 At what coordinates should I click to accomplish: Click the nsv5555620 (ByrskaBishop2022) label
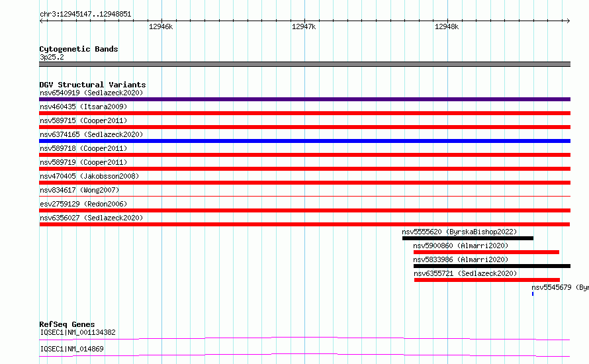459,232
